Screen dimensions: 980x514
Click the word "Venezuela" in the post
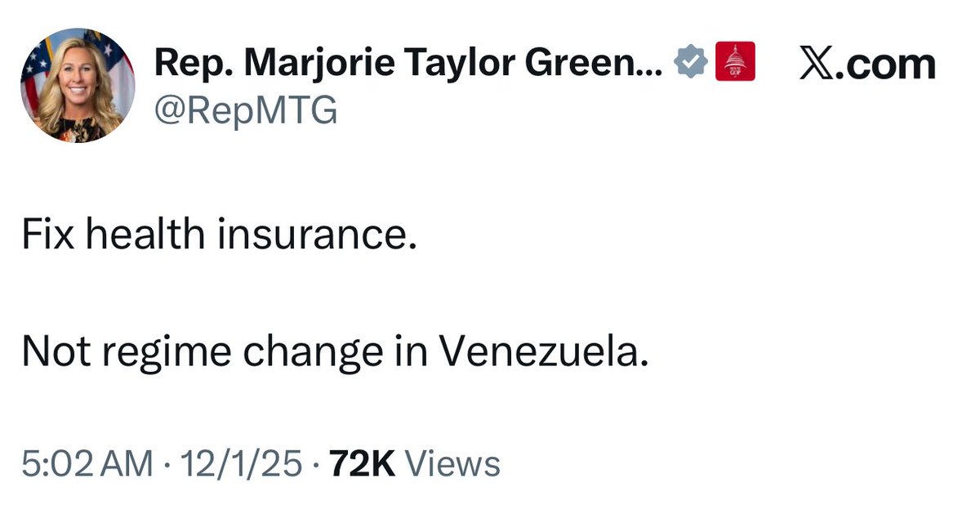[x=542, y=351]
